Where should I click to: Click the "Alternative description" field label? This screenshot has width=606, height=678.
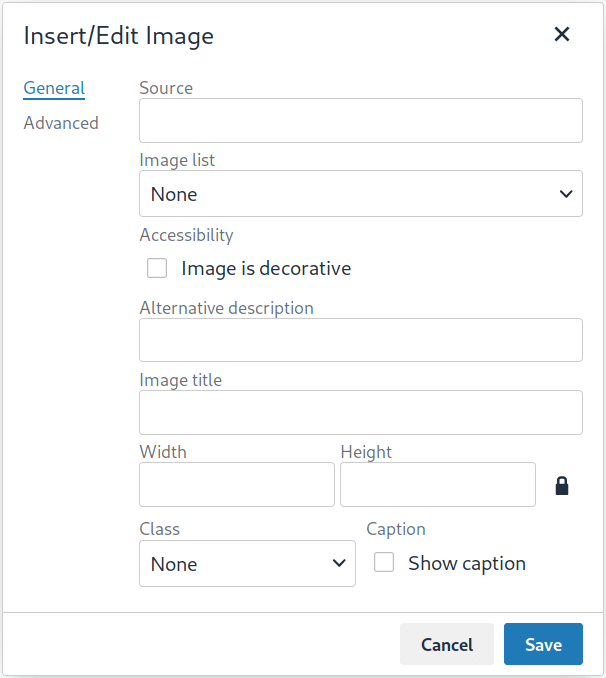point(226,308)
